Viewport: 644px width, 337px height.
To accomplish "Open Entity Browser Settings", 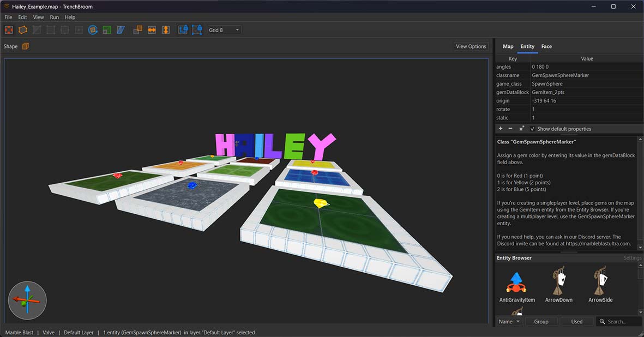I will [632, 257].
